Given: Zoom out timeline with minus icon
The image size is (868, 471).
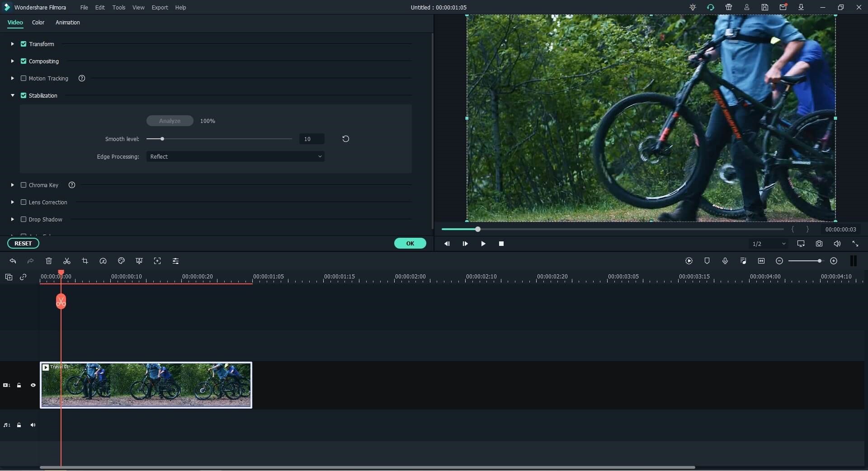Looking at the screenshot, I should [779, 261].
